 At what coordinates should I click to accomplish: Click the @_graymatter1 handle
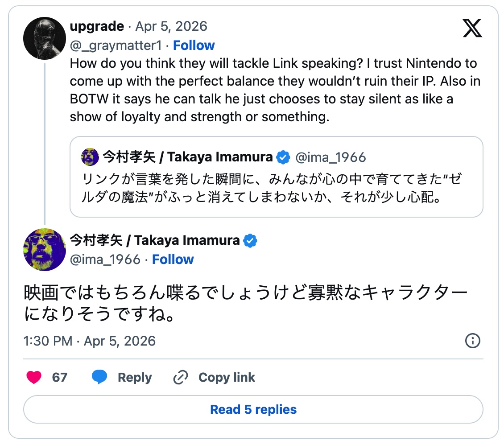(116, 45)
